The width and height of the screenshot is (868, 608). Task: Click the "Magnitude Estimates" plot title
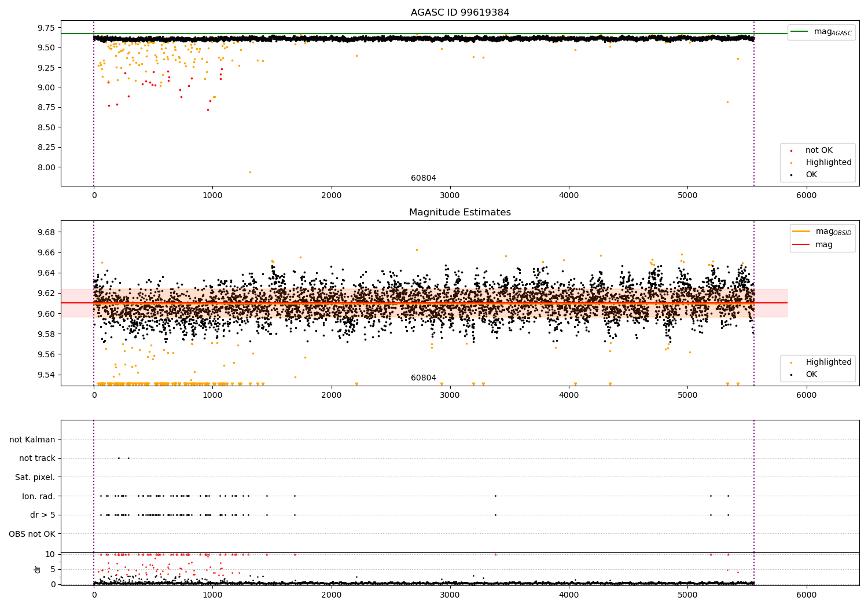coord(460,213)
